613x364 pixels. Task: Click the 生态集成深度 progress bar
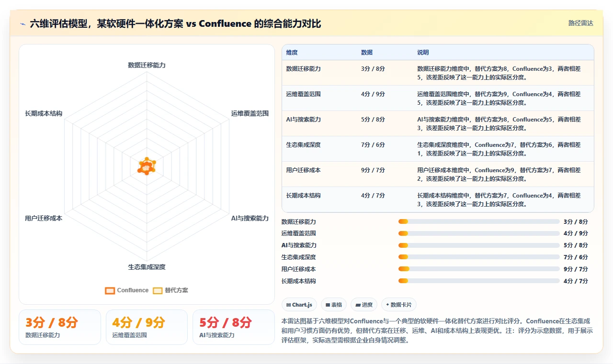479,257
